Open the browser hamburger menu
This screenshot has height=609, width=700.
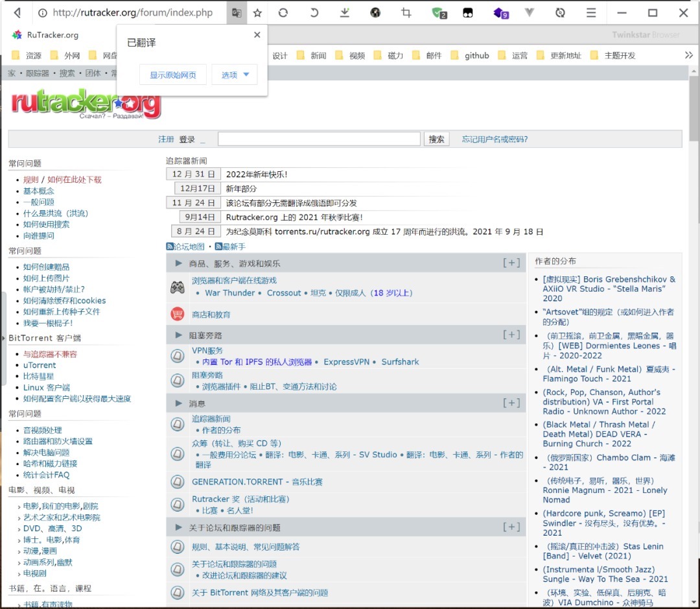[x=591, y=13]
